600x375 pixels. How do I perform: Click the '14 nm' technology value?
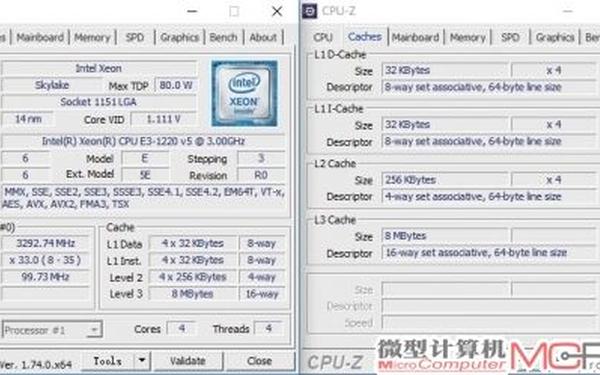[x=28, y=119]
